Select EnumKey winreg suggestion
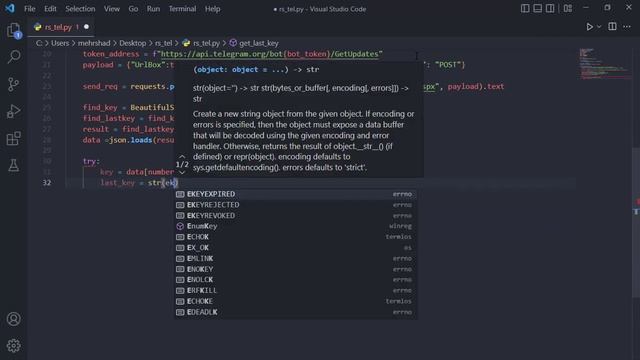Screen dimensions: 640x360 (296, 226)
